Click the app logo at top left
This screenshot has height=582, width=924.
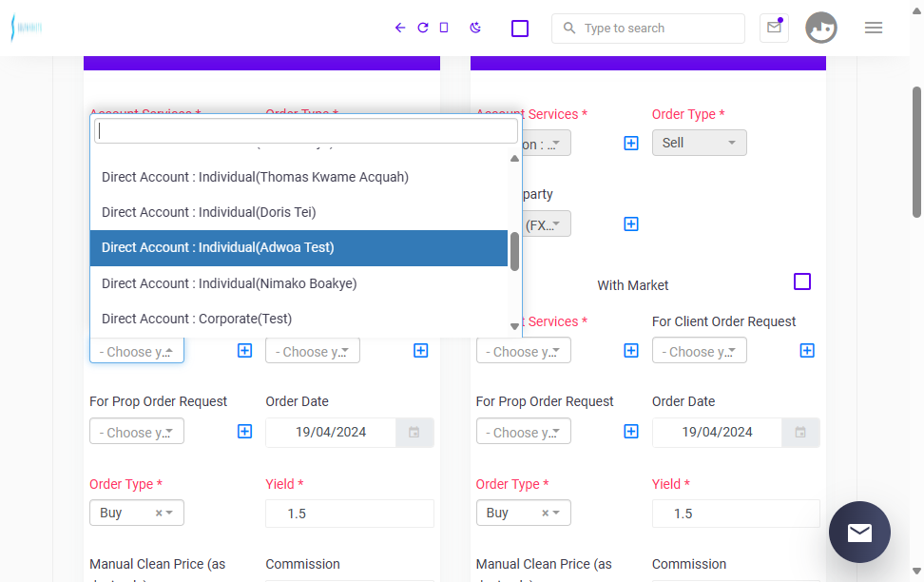[27, 28]
